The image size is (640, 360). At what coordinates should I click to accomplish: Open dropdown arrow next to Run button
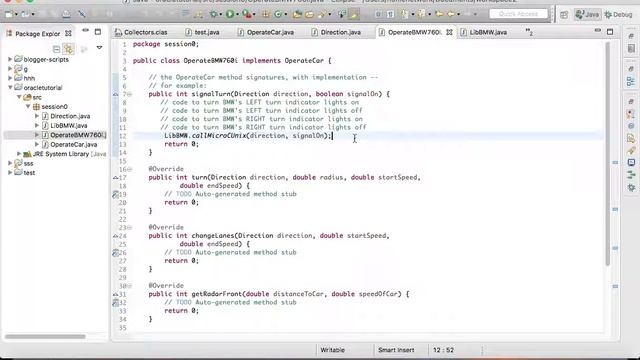(237, 15)
